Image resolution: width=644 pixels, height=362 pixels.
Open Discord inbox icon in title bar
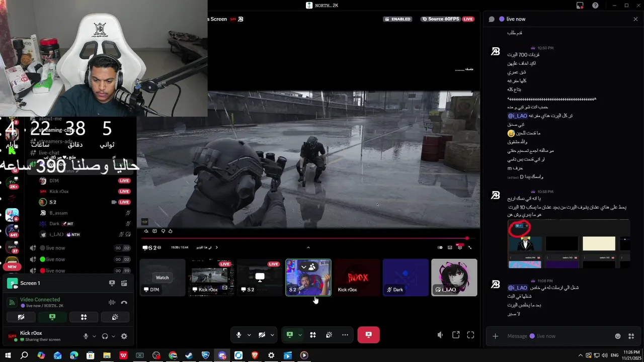pyautogui.click(x=580, y=6)
